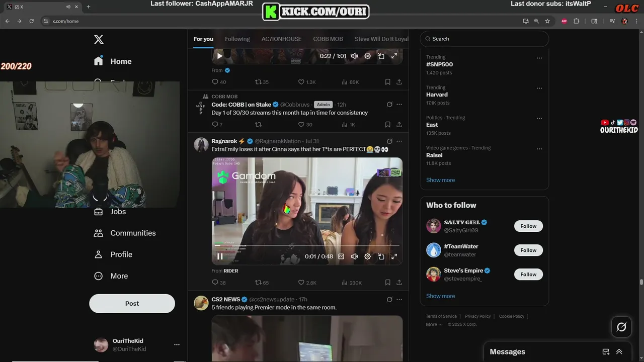Bookmark the Ragnarok post
This screenshot has height=362, width=644.
point(387,283)
